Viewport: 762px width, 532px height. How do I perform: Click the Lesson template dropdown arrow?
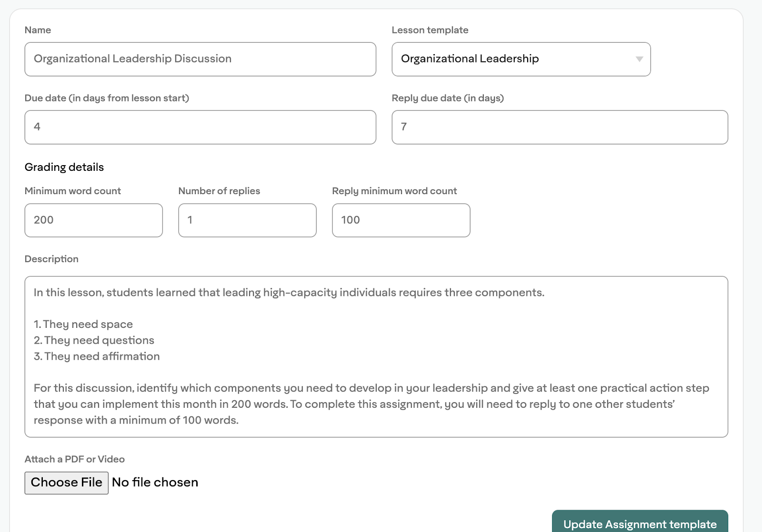639,59
